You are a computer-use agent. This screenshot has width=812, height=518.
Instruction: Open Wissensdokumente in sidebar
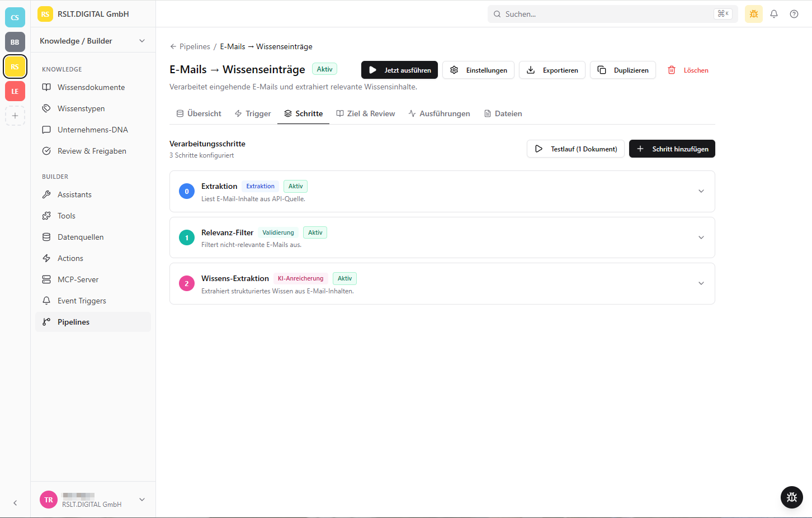tap(93, 87)
